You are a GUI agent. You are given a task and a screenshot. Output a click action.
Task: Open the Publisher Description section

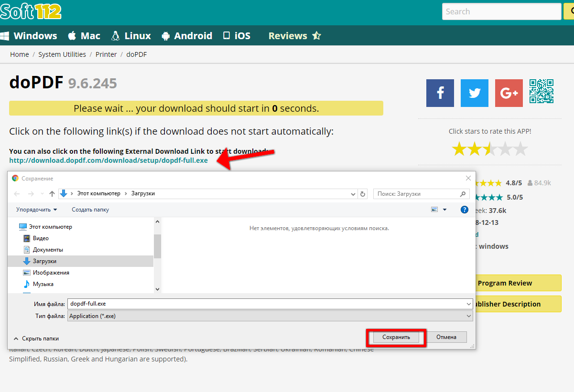[518, 304]
